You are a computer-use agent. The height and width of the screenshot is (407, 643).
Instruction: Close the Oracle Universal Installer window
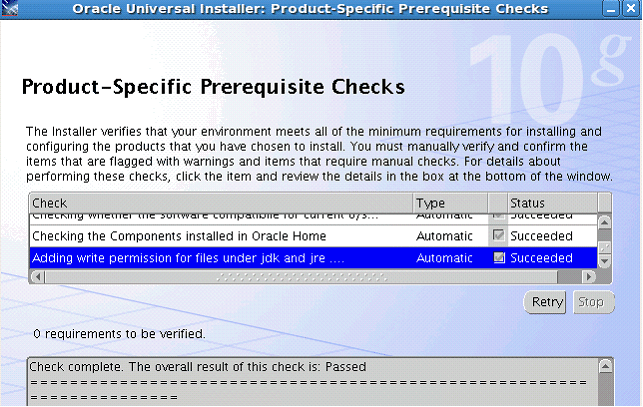tap(631, 9)
